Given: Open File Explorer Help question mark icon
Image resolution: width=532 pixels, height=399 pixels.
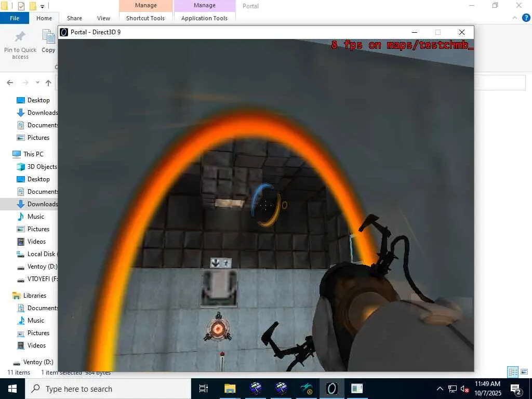Looking at the screenshot, I should (526, 18).
